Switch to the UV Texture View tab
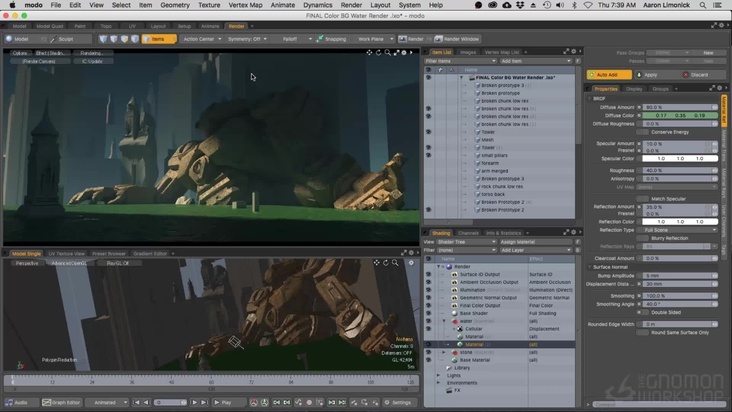732x412 pixels. click(66, 254)
